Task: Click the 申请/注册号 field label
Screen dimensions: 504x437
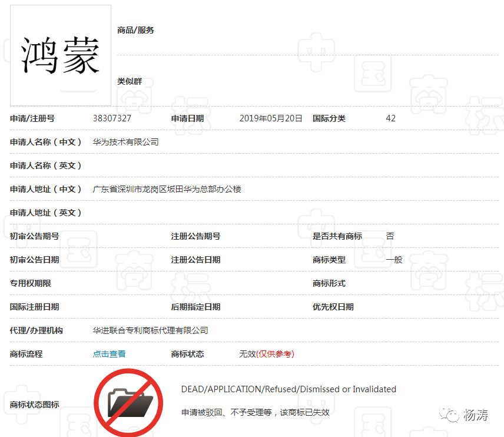Action: (32, 118)
